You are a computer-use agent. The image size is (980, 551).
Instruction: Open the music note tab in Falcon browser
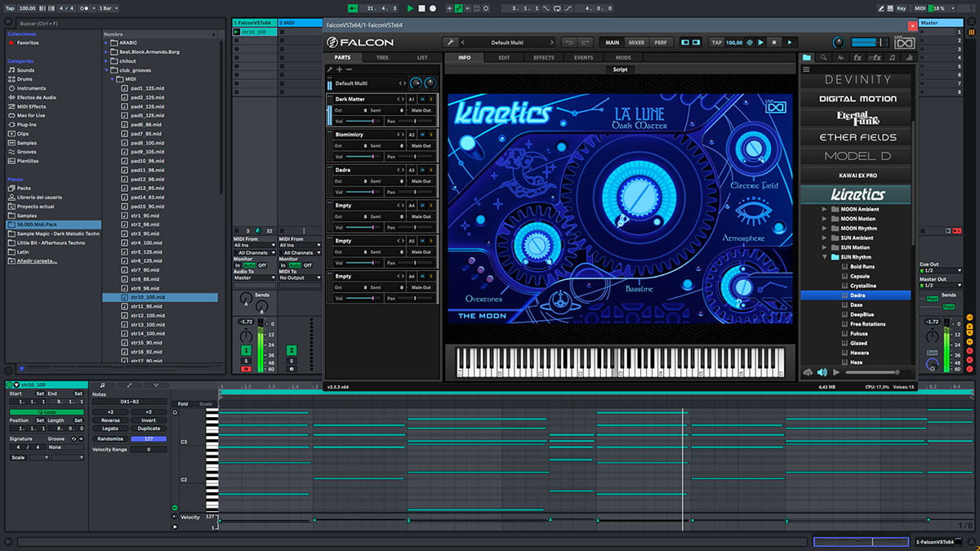pos(893,58)
